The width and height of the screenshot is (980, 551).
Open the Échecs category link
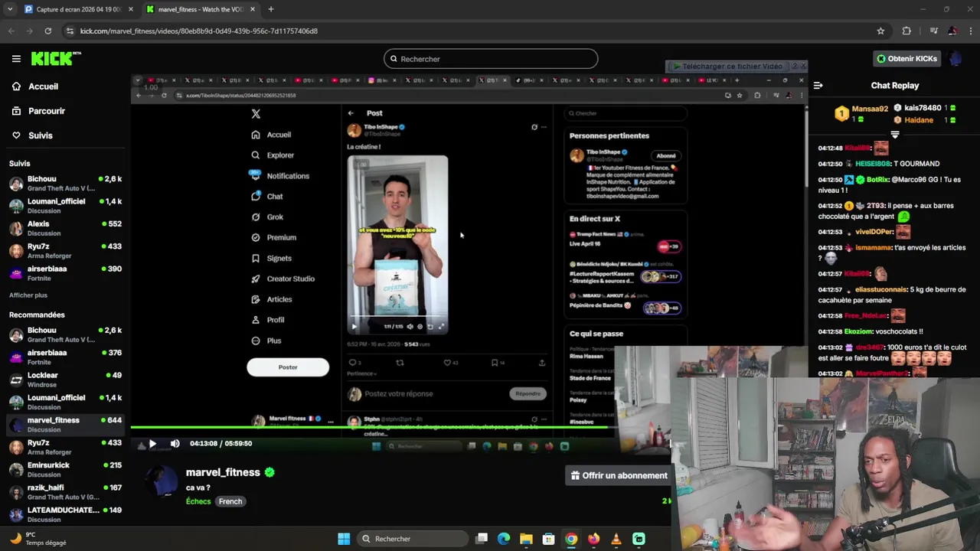tap(198, 501)
